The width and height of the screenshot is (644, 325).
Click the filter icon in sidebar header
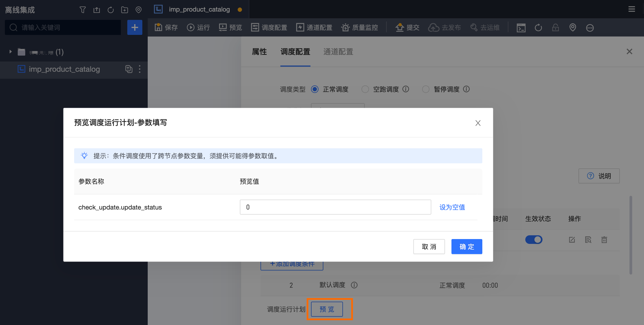click(82, 10)
